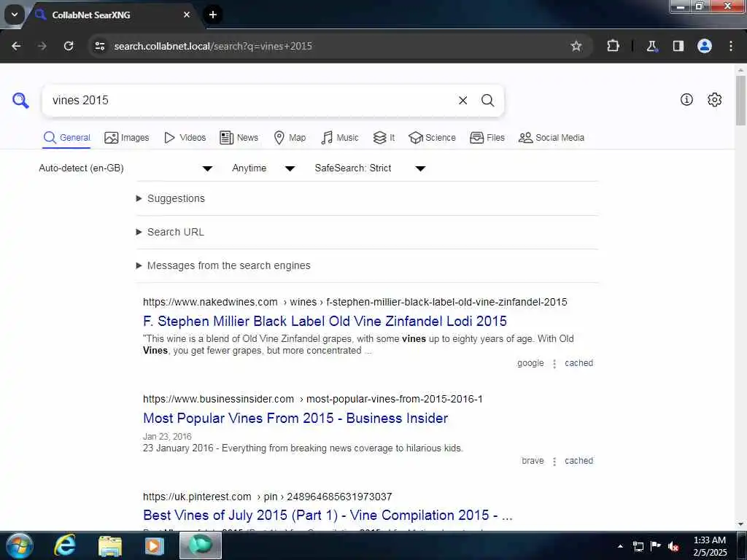Click the page vertical scrollbar thumb

(741, 100)
